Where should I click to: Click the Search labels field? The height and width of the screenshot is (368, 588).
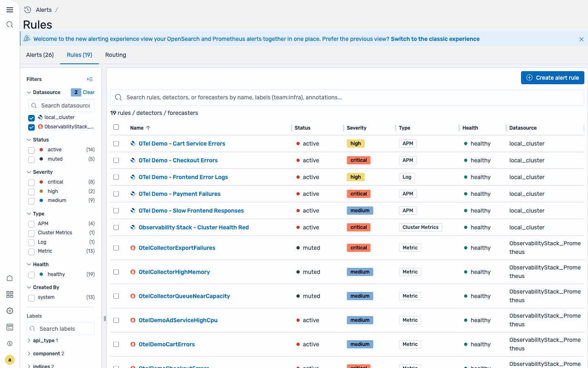pos(60,329)
